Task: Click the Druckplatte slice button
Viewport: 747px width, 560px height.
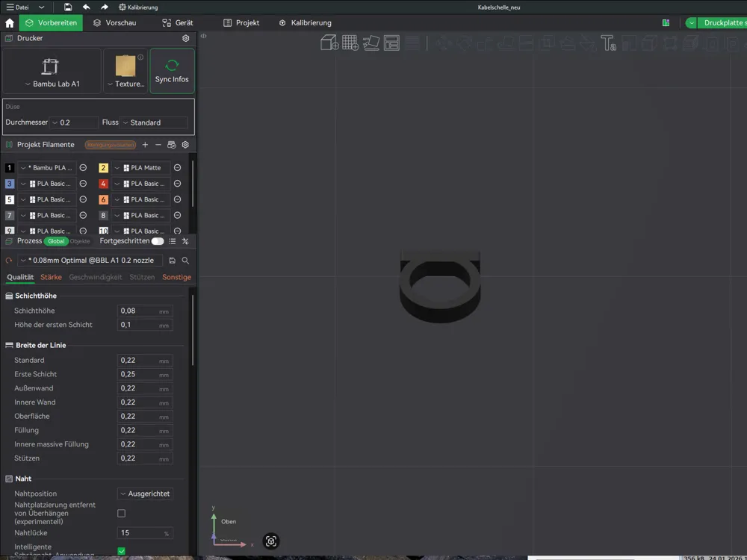Action: coord(722,23)
